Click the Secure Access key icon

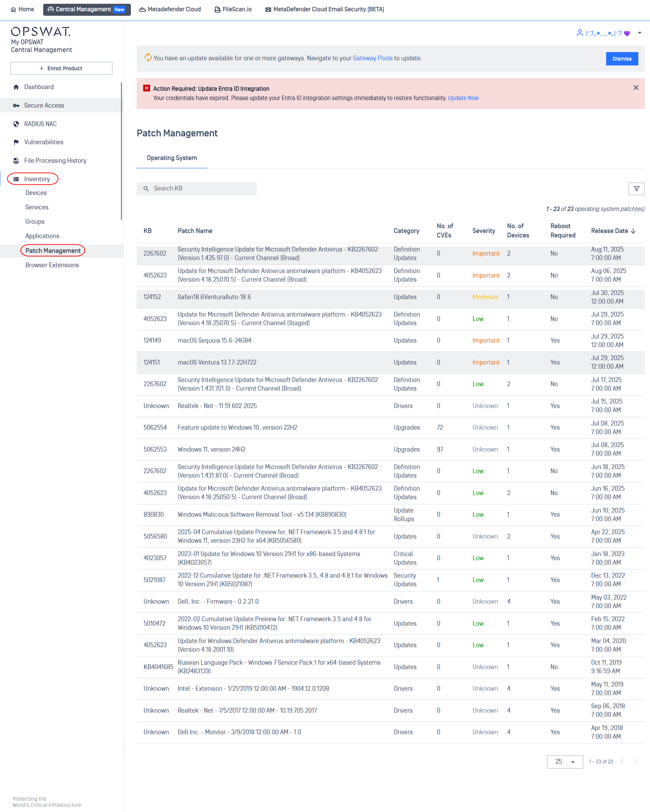coord(16,106)
